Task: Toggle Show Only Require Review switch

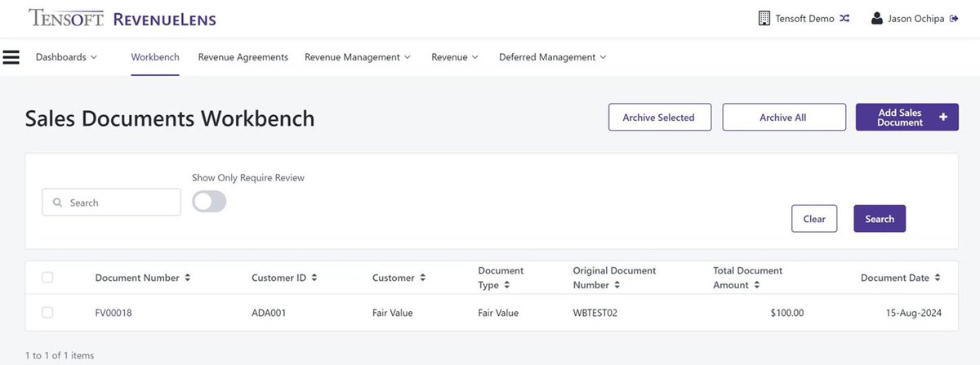Action: coord(209,202)
